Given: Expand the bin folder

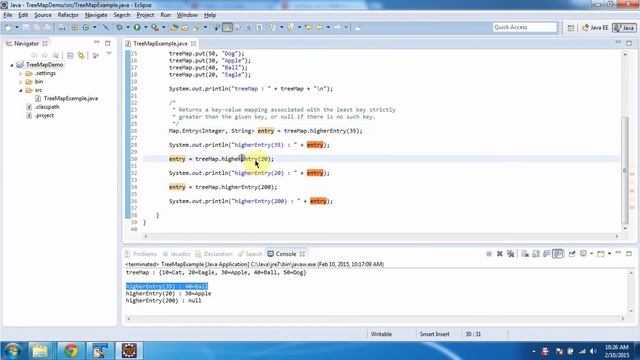Looking at the screenshot, I should click(20, 82).
